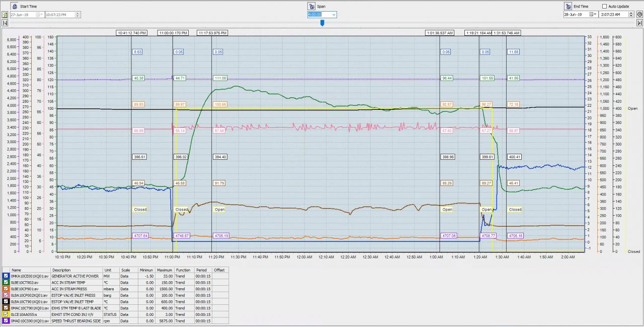
Task: Click tag name 0MAD10CS901XQ01:av
Action: 30,320
